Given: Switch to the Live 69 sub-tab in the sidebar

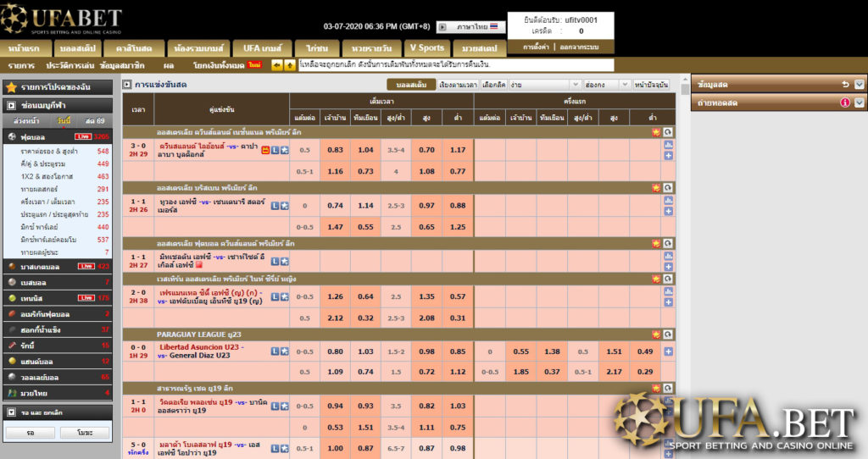Looking at the screenshot, I should [x=95, y=120].
